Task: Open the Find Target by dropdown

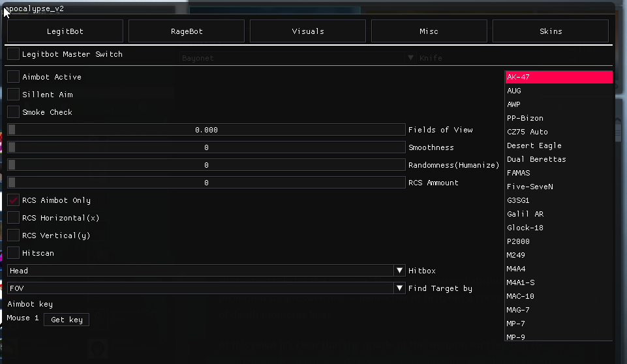Action: [400, 288]
